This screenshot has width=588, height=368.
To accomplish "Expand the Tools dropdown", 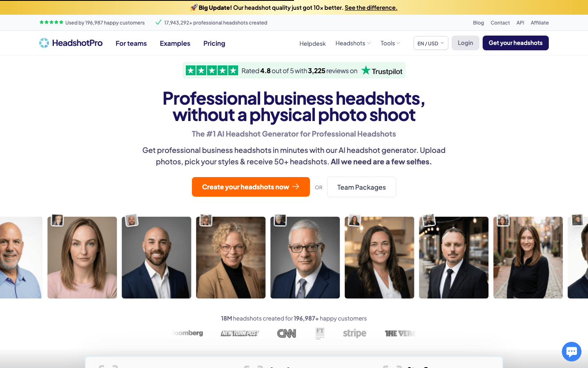I will point(390,43).
